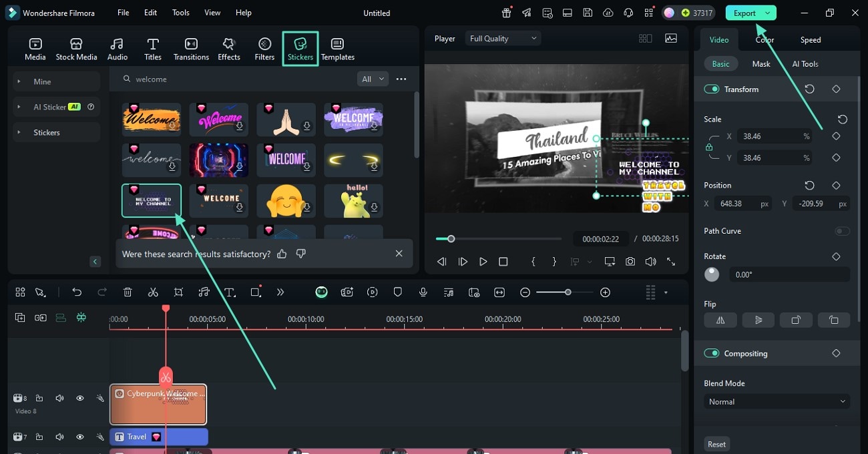Toggle track 7 lock
Viewport: 868px width, 454px height.
[39, 437]
